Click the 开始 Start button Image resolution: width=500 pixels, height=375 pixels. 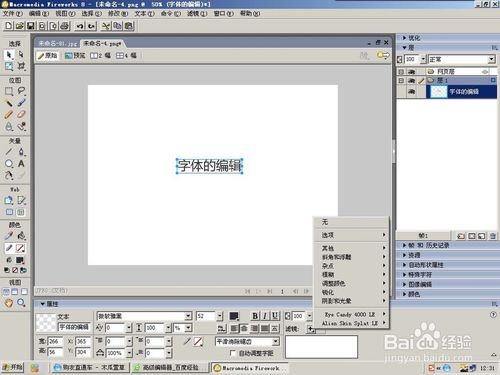(13, 367)
